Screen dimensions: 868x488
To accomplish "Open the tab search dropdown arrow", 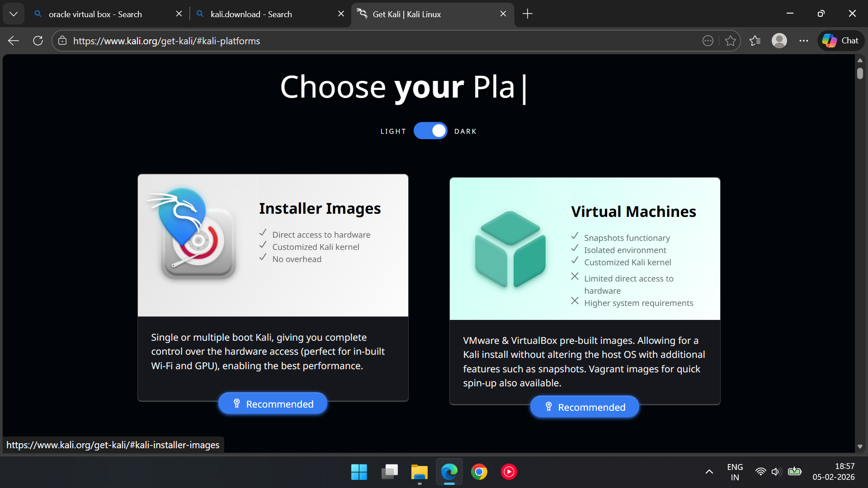I will coord(14,14).
